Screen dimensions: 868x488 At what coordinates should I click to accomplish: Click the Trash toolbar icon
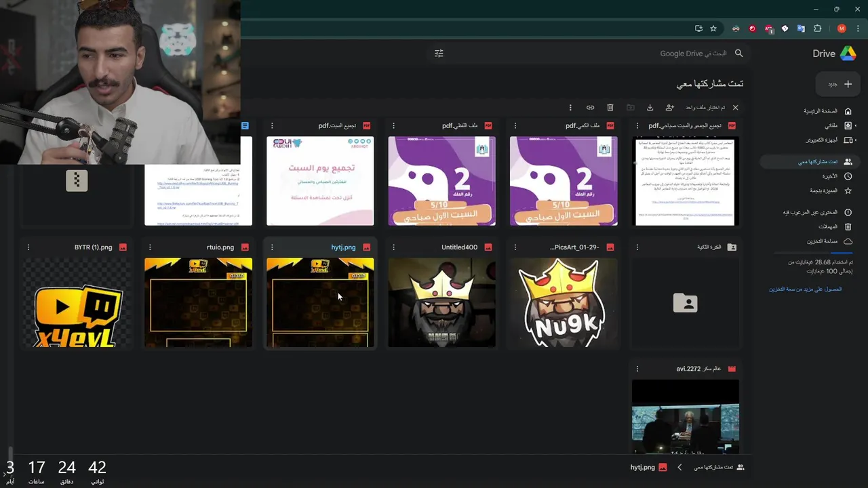tap(610, 108)
